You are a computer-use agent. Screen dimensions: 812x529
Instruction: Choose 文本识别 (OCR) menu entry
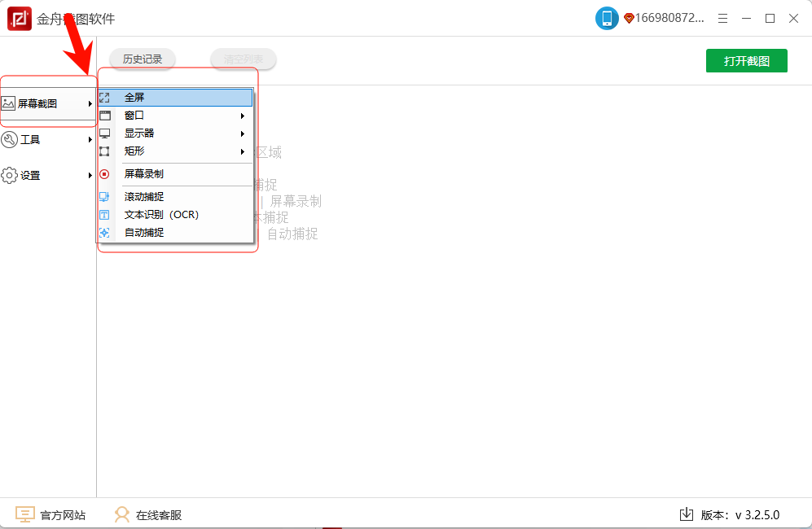(161, 215)
